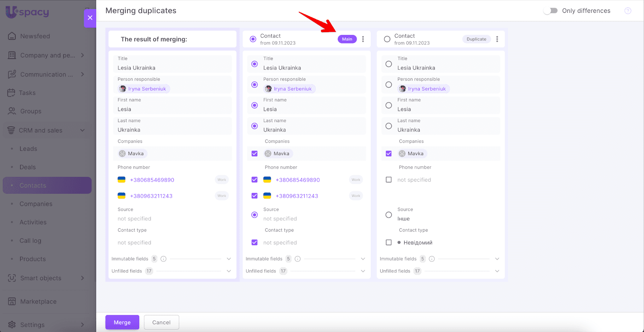Open Newsfeed from the sidebar

coord(35,36)
